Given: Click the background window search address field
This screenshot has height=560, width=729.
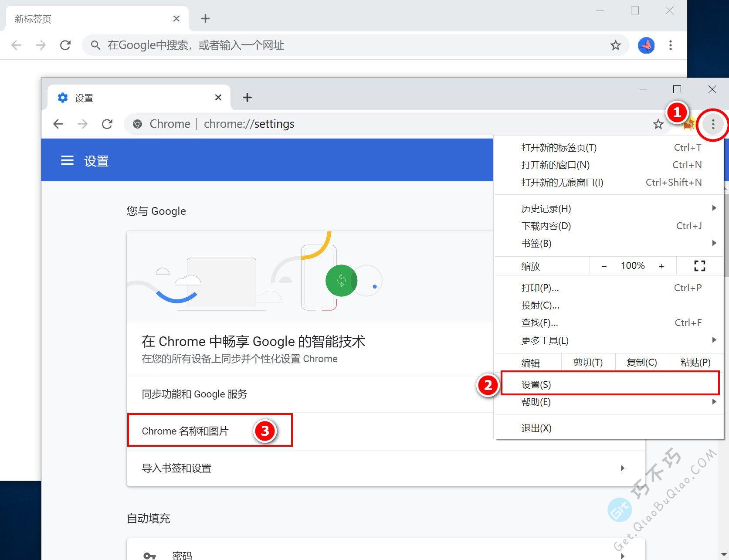Looking at the screenshot, I should [x=355, y=45].
